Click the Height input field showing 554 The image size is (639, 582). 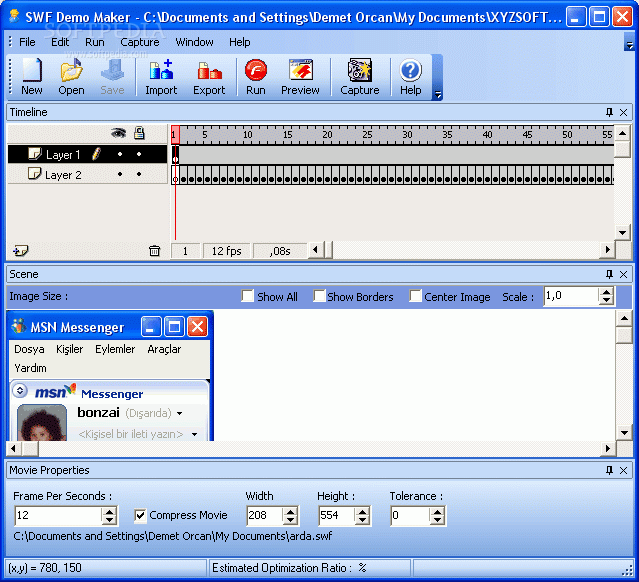(x=337, y=516)
